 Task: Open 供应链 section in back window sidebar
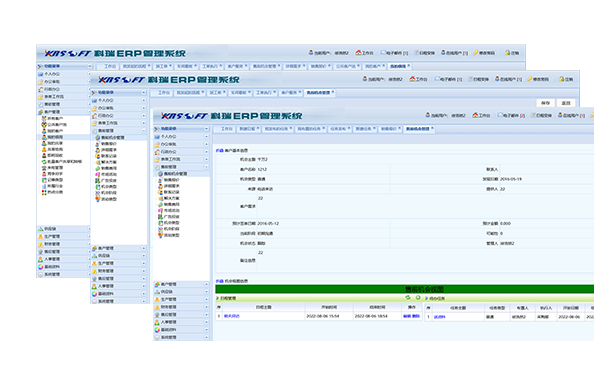[64, 229]
